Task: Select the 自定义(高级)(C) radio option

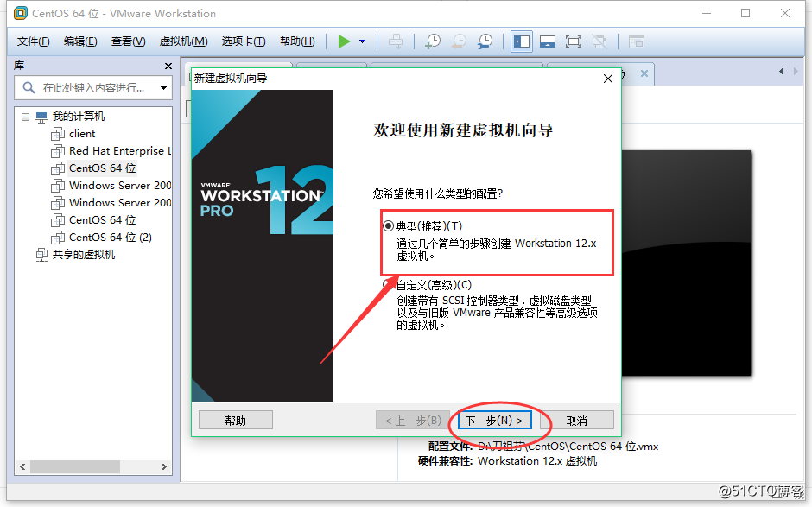Action: pyautogui.click(x=387, y=285)
